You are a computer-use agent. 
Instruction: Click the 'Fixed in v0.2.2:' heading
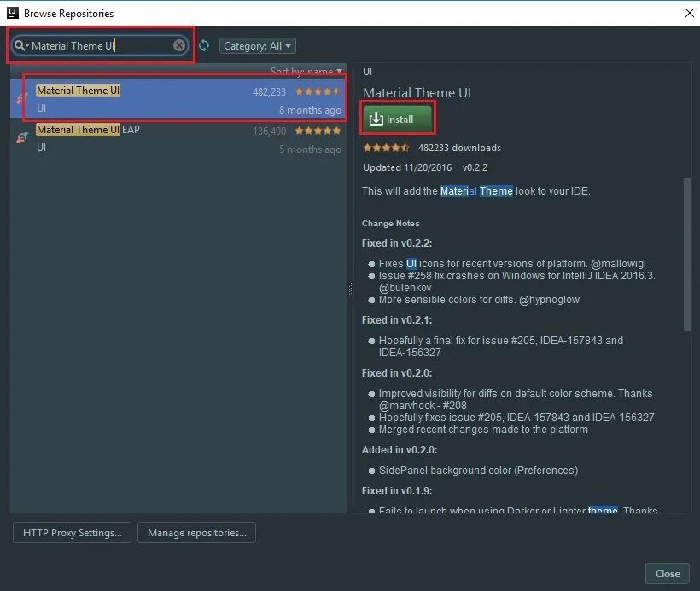[x=397, y=243]
